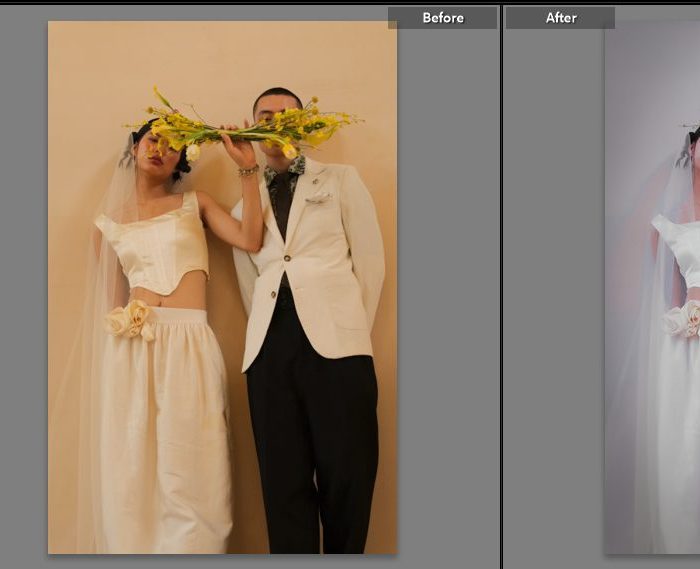Click the Before label
700x569 pixels.
(442, 18)
